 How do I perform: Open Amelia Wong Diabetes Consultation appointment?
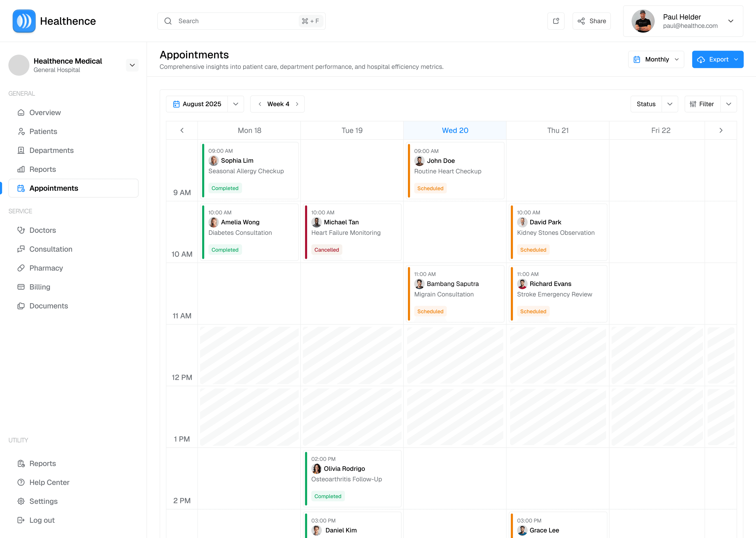click(x=249, y=232)
